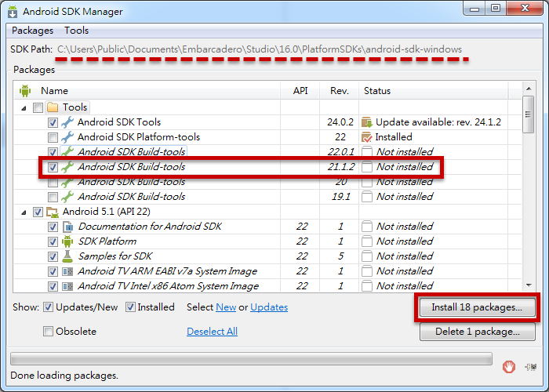Uncheck the Updates/New show filter
The width and height of the screenshot is (549, 392).
click(48, 307)
